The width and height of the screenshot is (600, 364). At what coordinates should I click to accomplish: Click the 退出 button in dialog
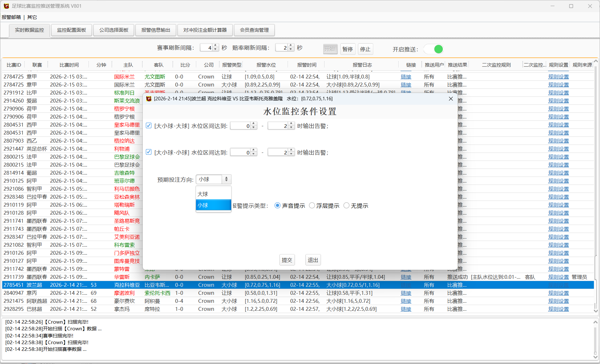click(313, 260)
